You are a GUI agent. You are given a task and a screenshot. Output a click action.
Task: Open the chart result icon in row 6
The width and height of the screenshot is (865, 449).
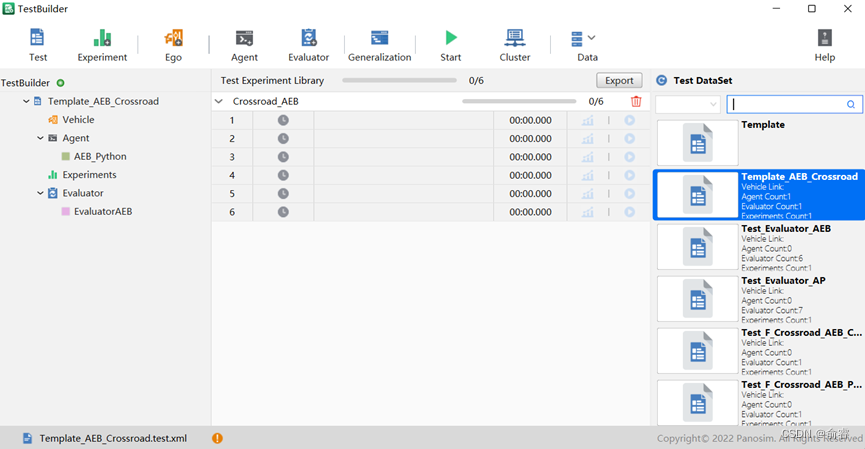click(588, 212)
